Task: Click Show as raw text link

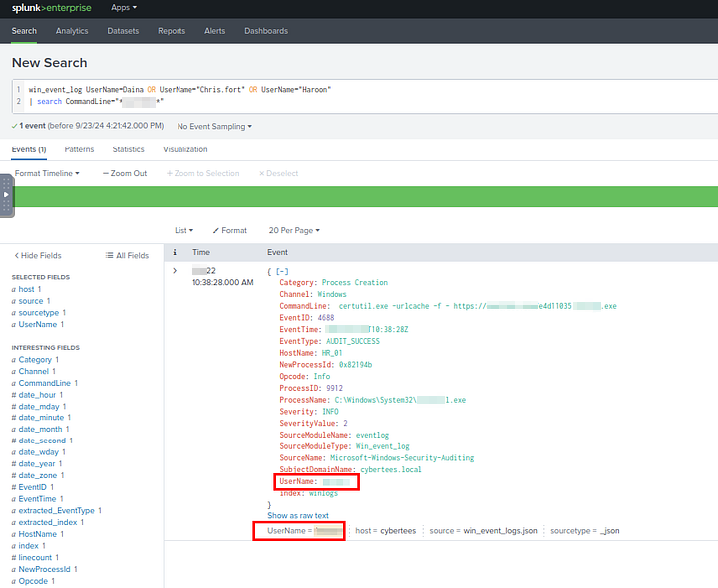Action: click(298, 515)
